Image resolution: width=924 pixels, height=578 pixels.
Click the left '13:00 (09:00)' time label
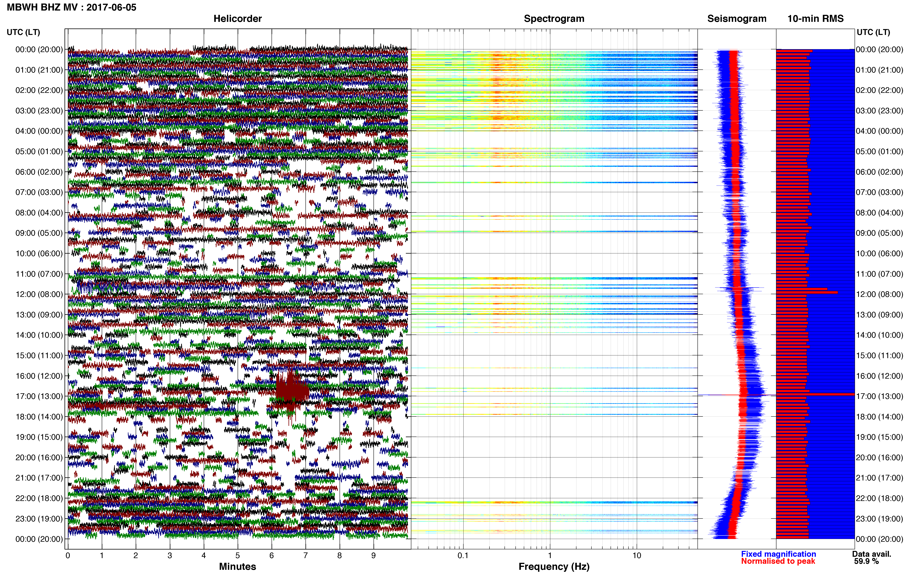coord(39,315)
